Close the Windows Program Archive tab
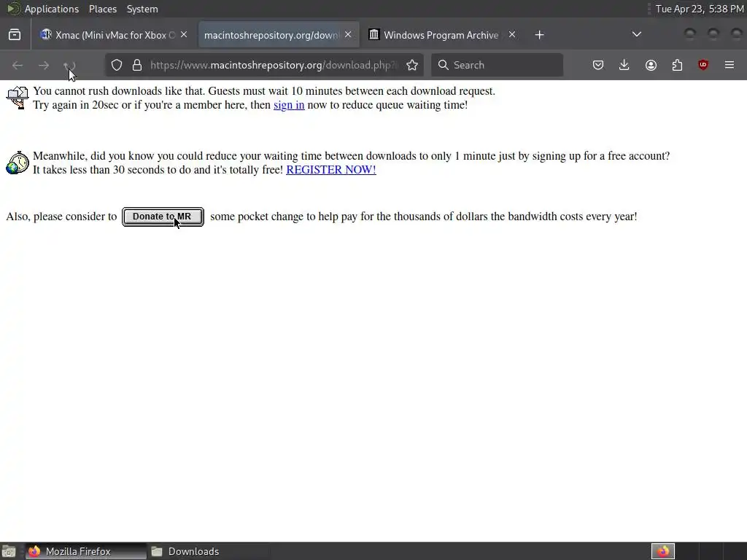Image resolution: width=747 pixels, height=560 pixels. click(x=512, y=35)
